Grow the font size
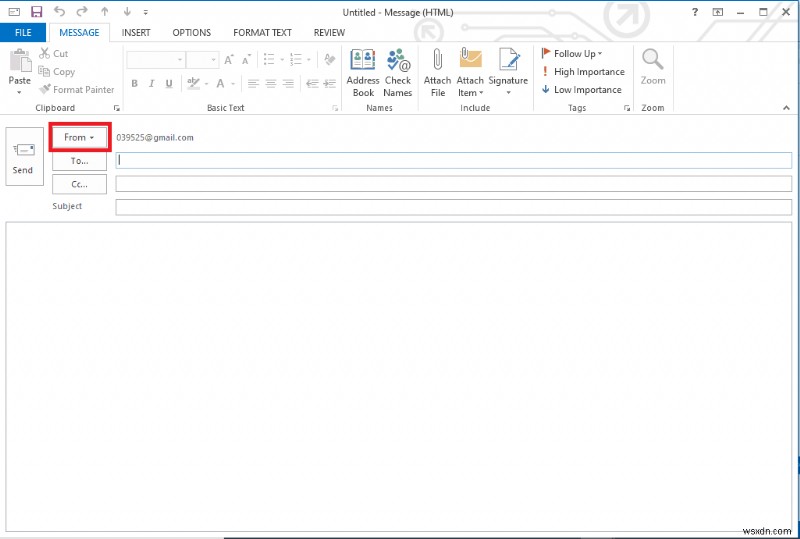This screenshot has width=800, height=539. point(229,60)
